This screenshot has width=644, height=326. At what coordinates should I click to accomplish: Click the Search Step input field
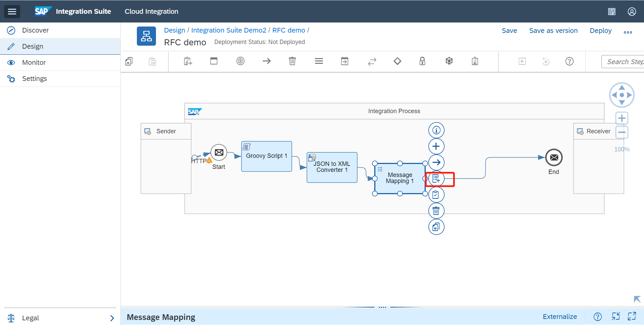[623, 62]
